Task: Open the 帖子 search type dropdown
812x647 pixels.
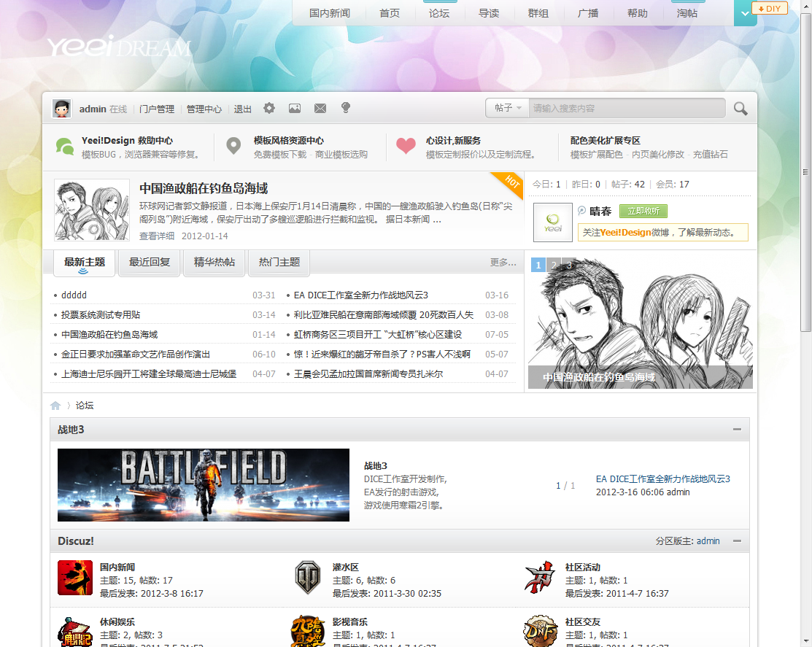Action: pyautogui.click(x=507, y=108)
